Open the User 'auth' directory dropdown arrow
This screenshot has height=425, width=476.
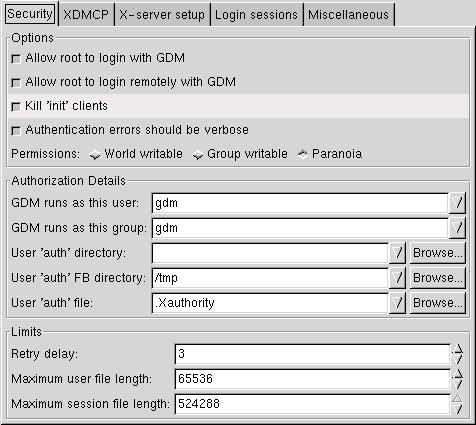(x=397, y=253)
